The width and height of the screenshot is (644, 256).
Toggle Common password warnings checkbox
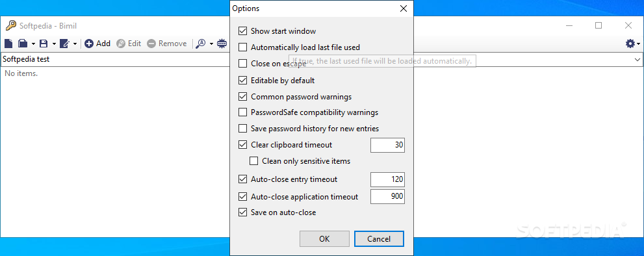coord(243,97)
